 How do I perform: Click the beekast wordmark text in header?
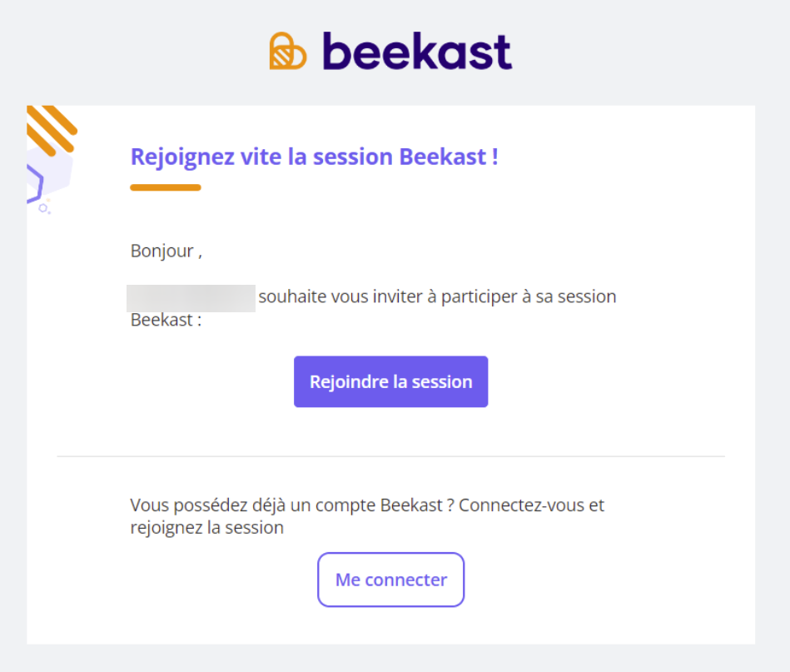418,51
